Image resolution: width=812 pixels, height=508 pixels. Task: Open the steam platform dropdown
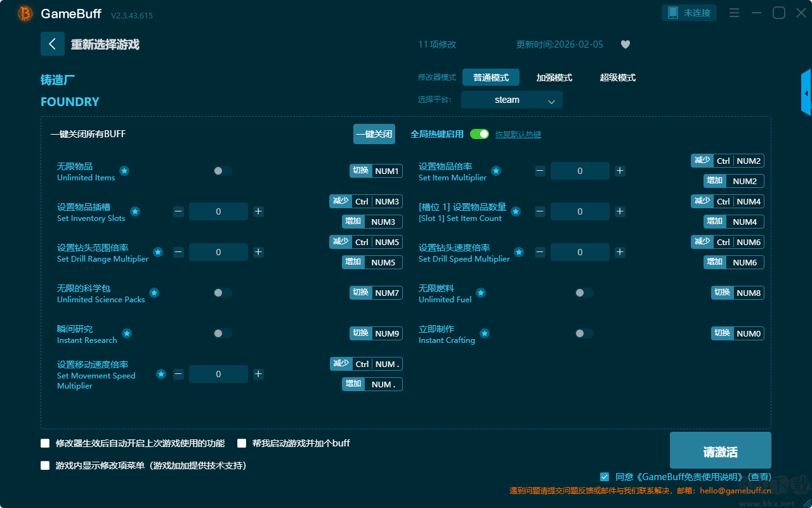point(512,100)
